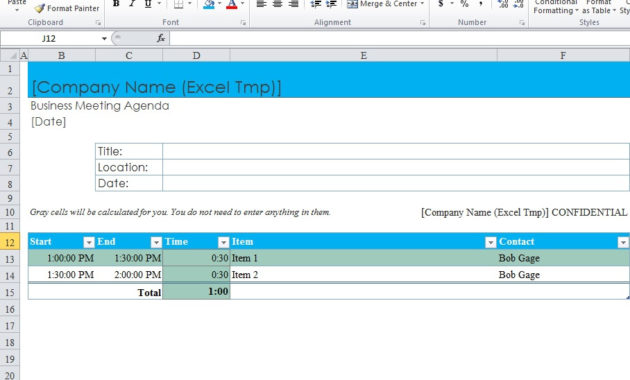This screenshot has width=630, height=380.
Task: Increase decimal places
Action: [x=503, y=4]
